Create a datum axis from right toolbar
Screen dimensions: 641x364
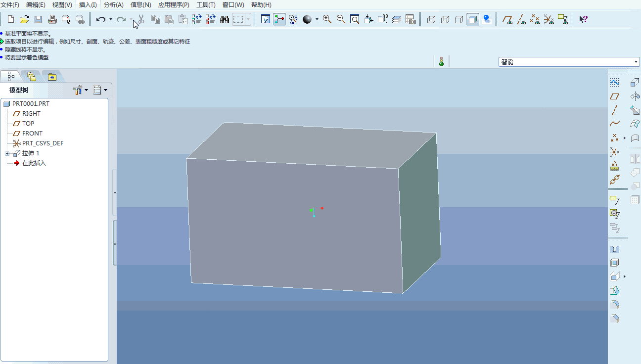(x=614, y=110)
